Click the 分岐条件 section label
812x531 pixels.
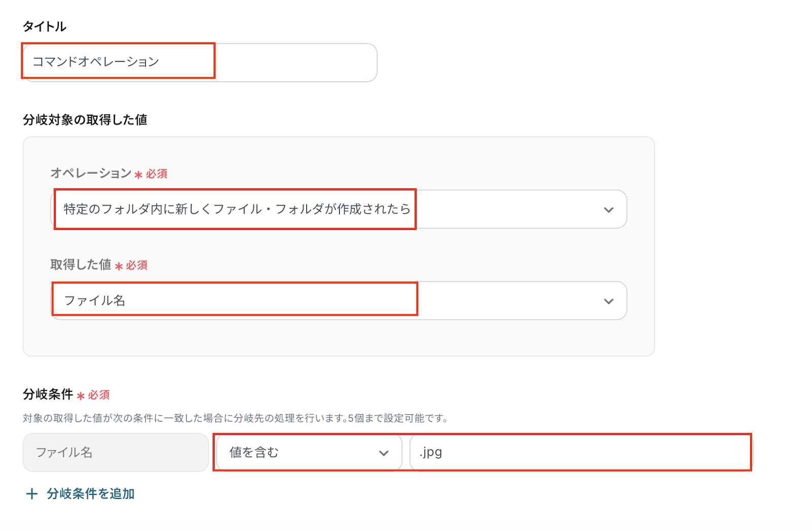48,394
